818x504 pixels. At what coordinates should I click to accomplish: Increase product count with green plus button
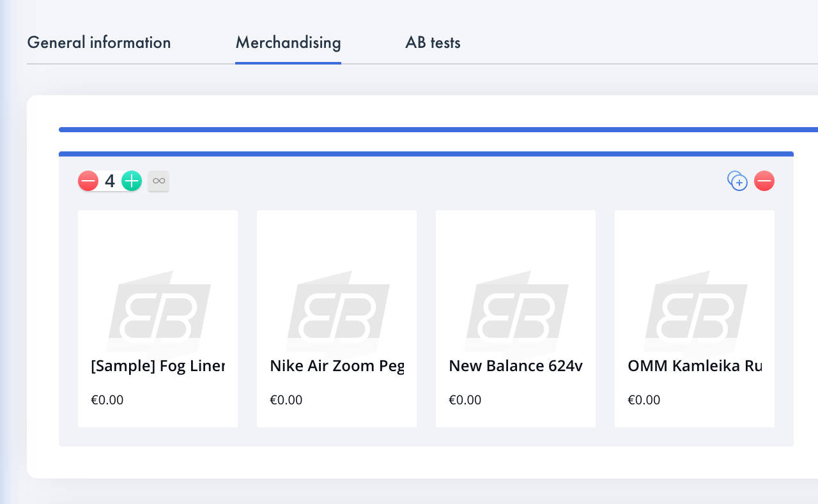coord(132,181)
